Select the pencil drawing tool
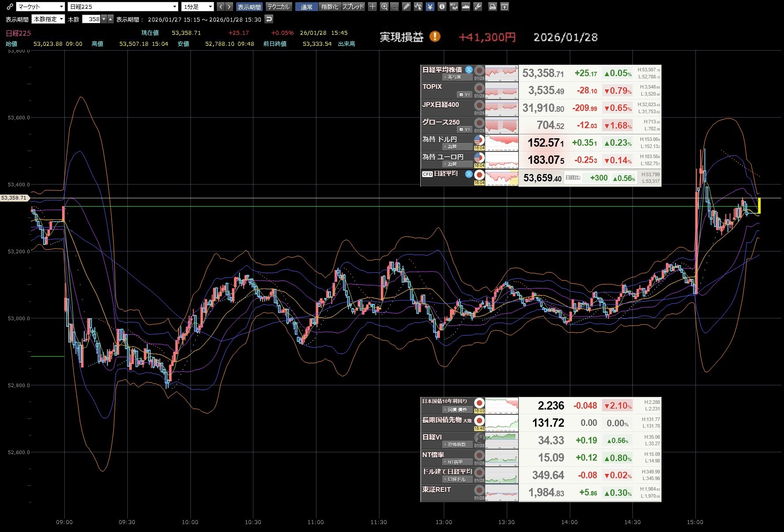Viewport: 784px width, 532px height. (406, 7)
